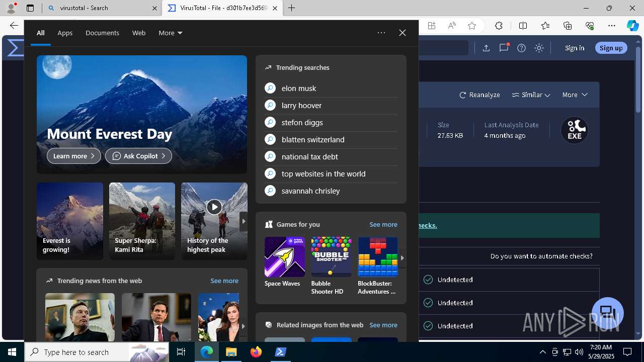Viewport: 644px width, 362px height.
Task: Open Space Waves game
Action: [284, 262]
